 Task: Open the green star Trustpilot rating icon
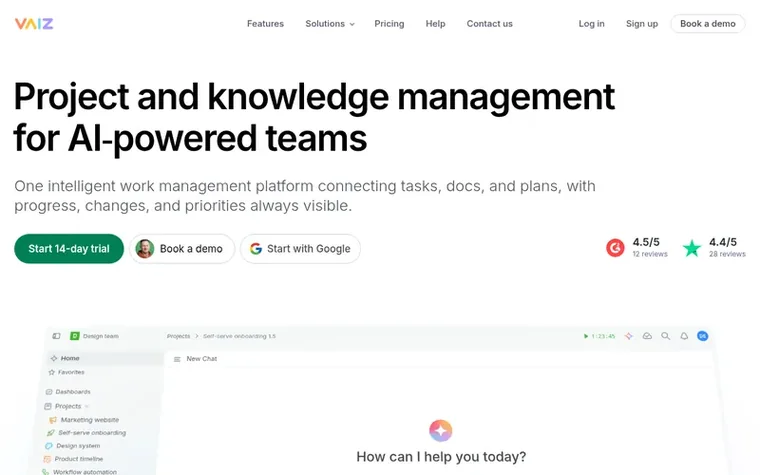click(692, 248)
